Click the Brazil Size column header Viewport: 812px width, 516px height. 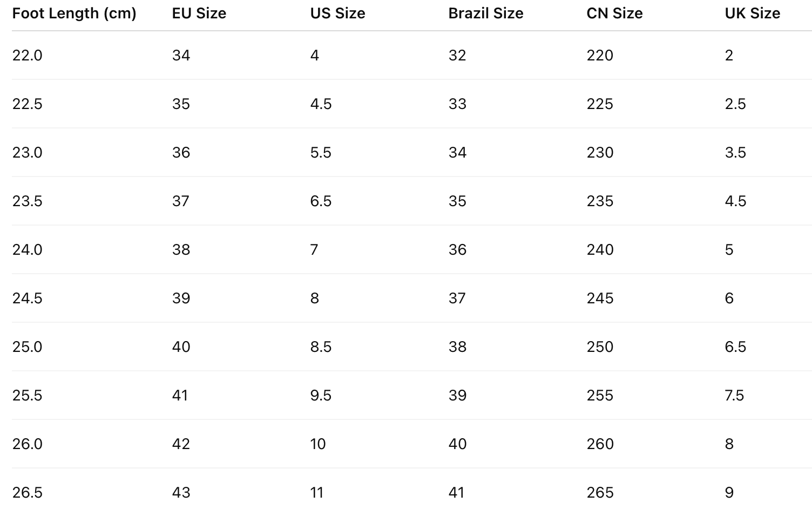coord(485,13)
